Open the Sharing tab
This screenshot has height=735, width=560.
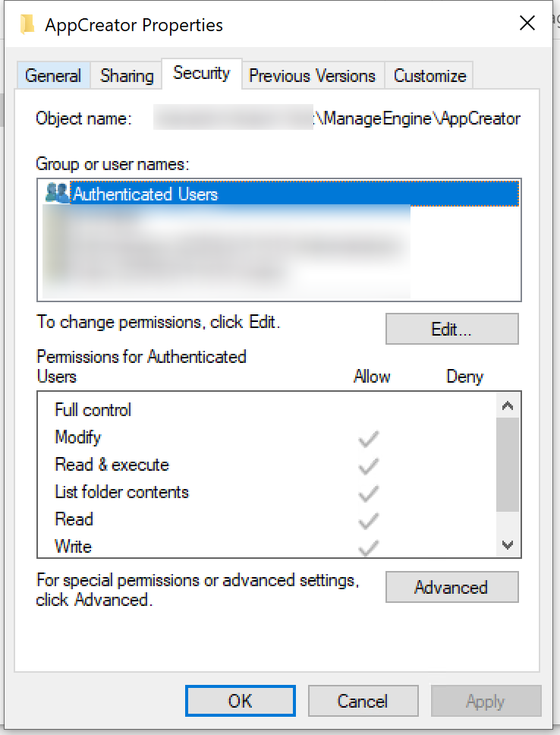click(127, 76)
